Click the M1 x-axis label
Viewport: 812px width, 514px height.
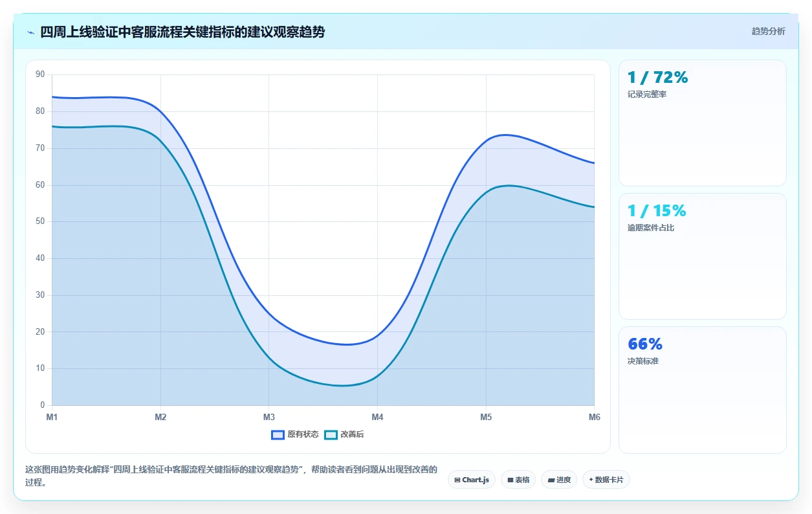pyautogui.click(x=52, y=418)
